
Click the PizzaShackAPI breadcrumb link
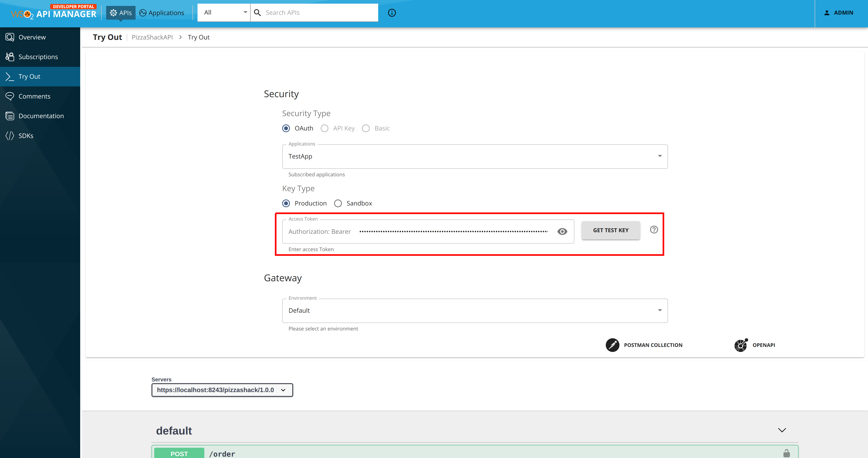[152, 37]
